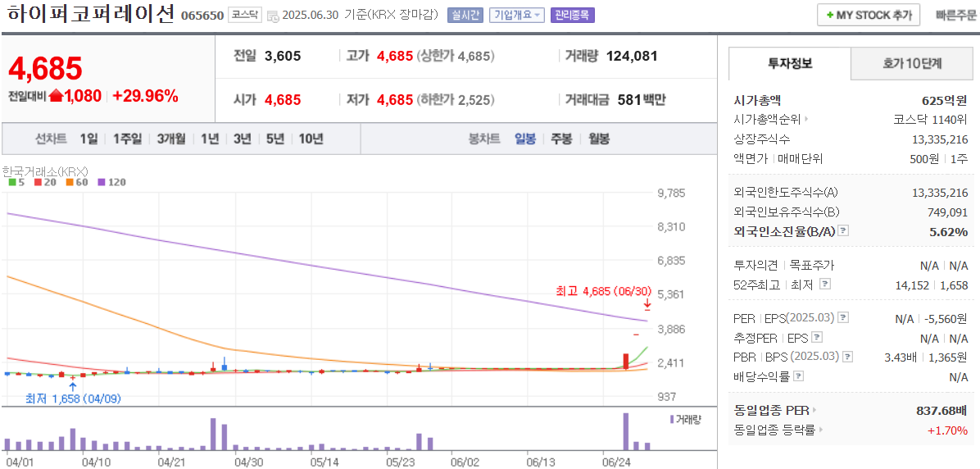980x469 pixels.
Task: Click the large current price 4,685
Action: 45,69
